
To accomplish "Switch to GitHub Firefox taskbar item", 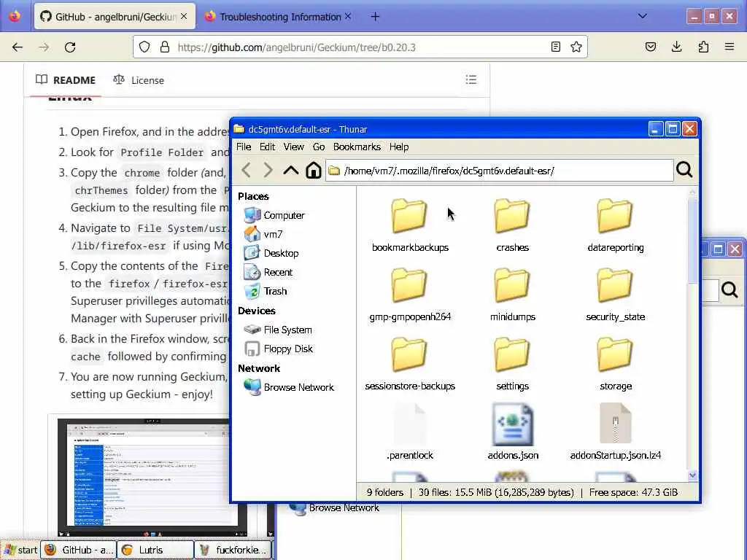I will (x=79, y=550).
